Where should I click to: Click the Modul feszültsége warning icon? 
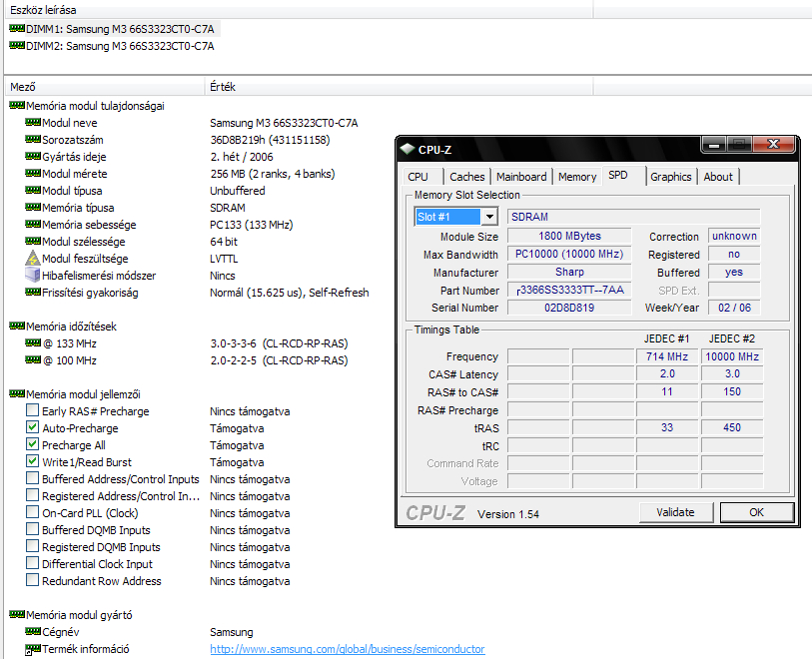(33, 258)
